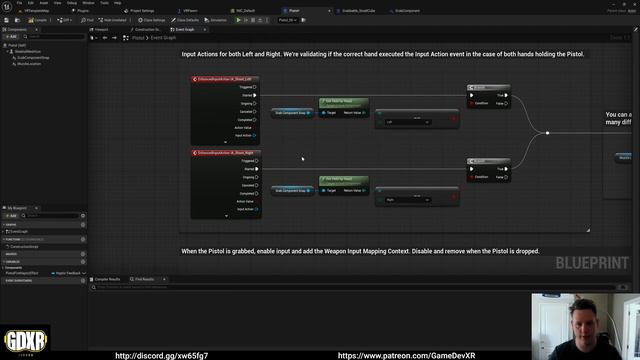
Task: Click the navigate forward arrow in graph
Action: point(114,38)
